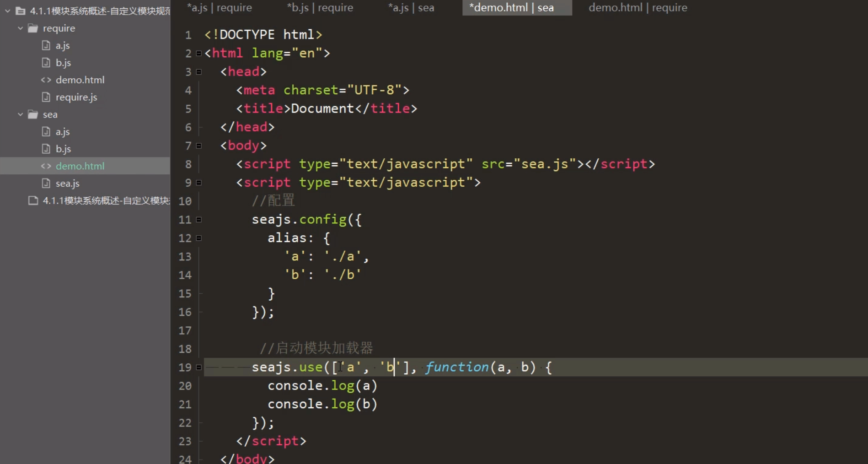The image size is (868, 464).
Task: Click file icon of b.js in sea
Action: point(46,149)
